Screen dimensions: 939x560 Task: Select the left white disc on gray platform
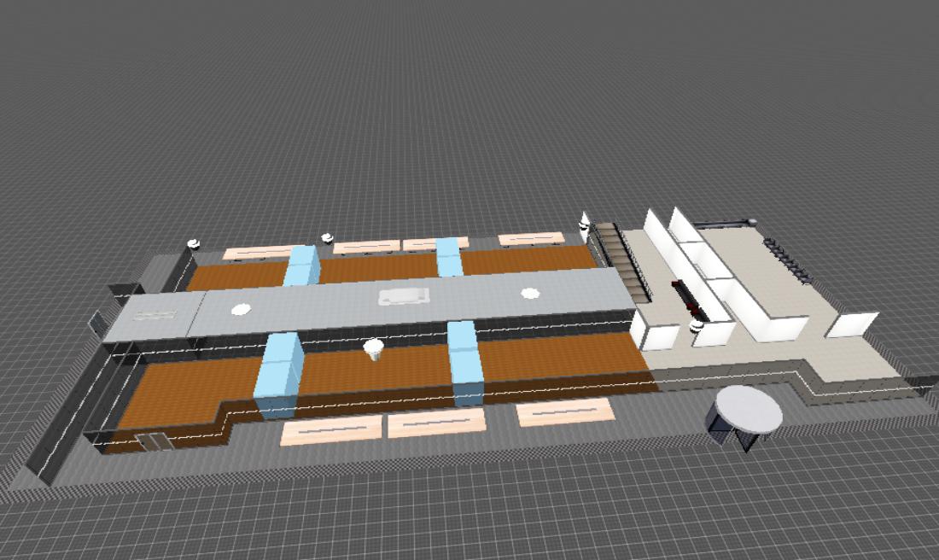coord(241,308)
